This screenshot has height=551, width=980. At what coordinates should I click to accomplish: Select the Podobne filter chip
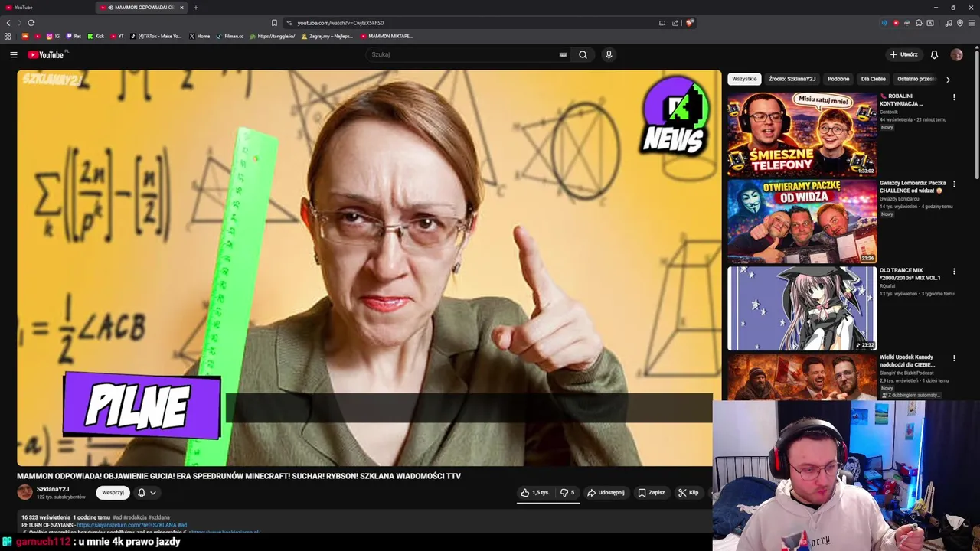(x=838, y=79)
